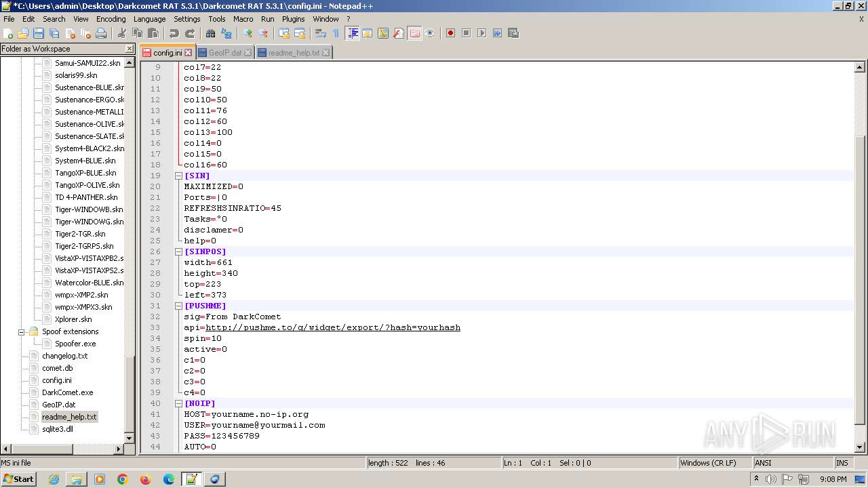Screen dimensions: 868x488
Task: Click the Open file toolbar icon
Action: pyautogui.click(x=23, y=33)
